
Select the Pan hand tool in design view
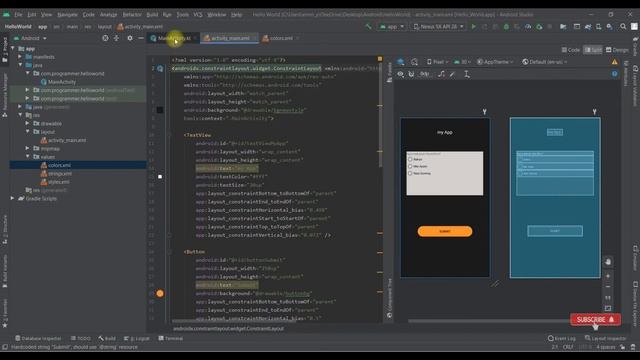click(x=608, y=262)
